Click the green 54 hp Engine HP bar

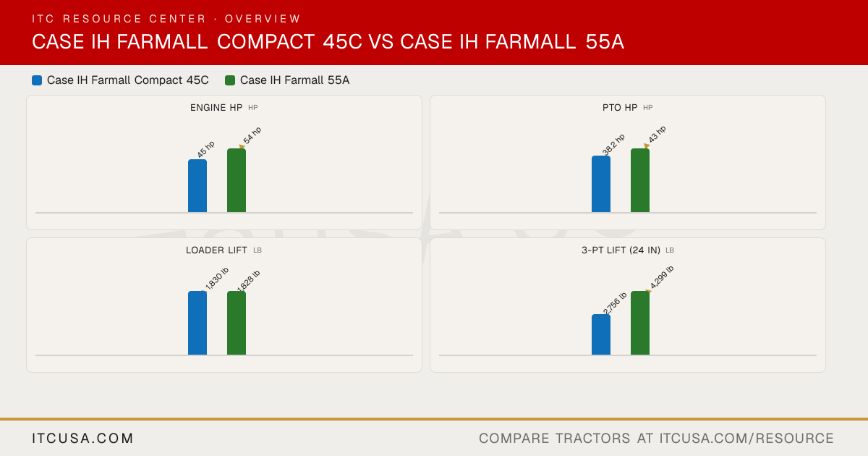click(237, 180)
